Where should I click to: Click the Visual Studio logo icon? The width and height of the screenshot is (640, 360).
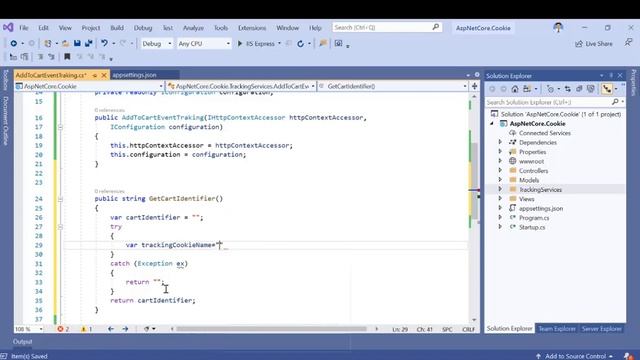(8, 27)
